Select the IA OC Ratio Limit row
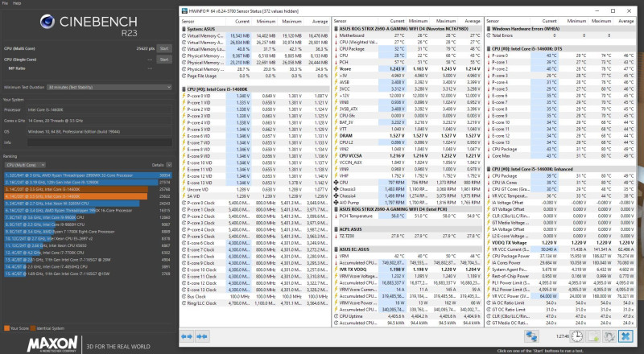Image resolution: width=644 pixels, height=354 pixels. pyautogui.click(x=560, y=303)
